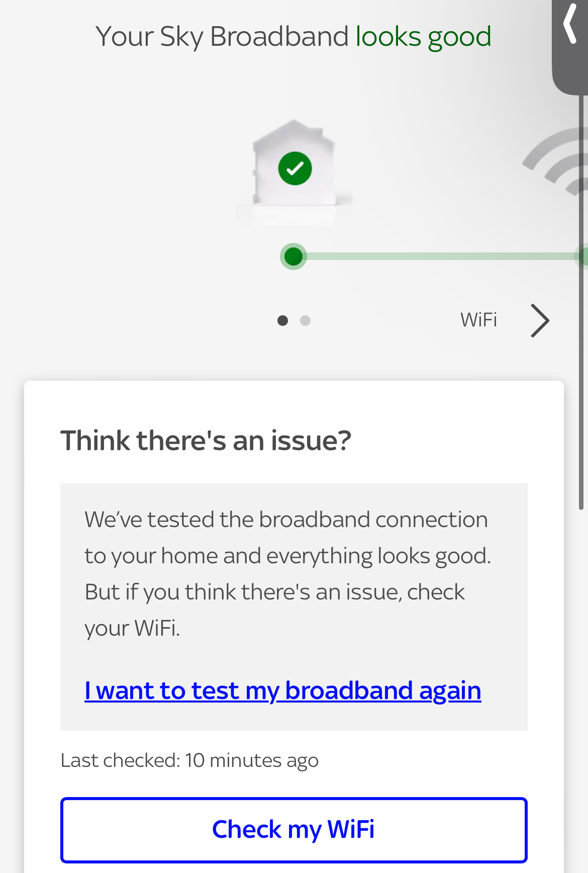Tap the back chevron in the gray tab
Viewport: 588px width, 873px height.
tap(570, 24)
